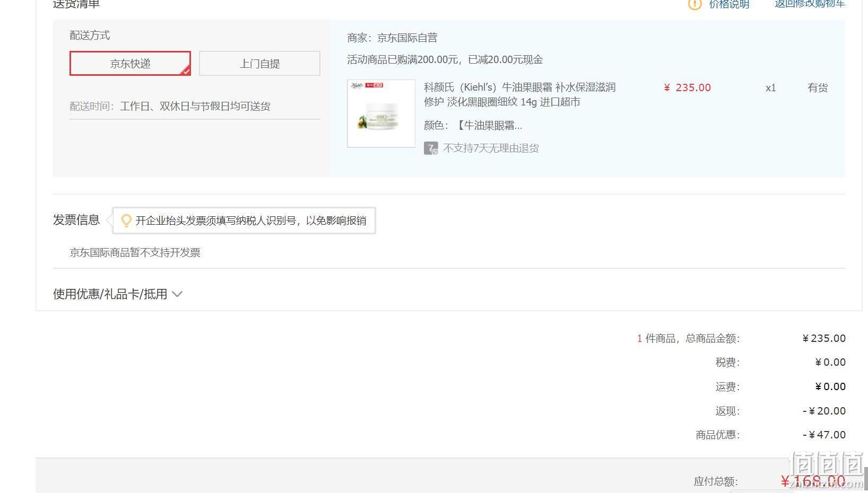Click 不支持7天无理由退货 label

[x=491, y=148]
